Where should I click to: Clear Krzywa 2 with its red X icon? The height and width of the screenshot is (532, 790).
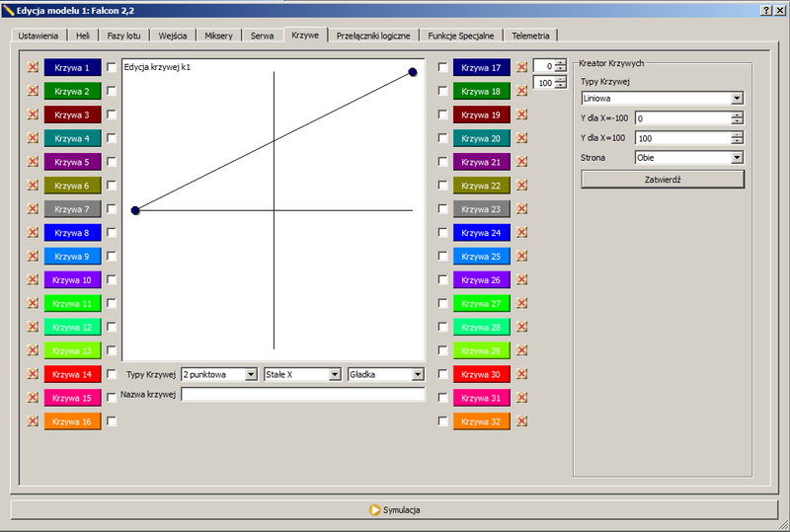(x=33, y=91)
